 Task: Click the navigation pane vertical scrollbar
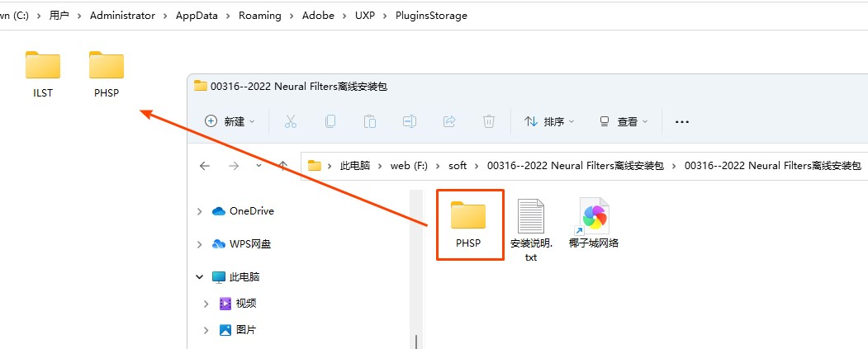tap(415, 342)
